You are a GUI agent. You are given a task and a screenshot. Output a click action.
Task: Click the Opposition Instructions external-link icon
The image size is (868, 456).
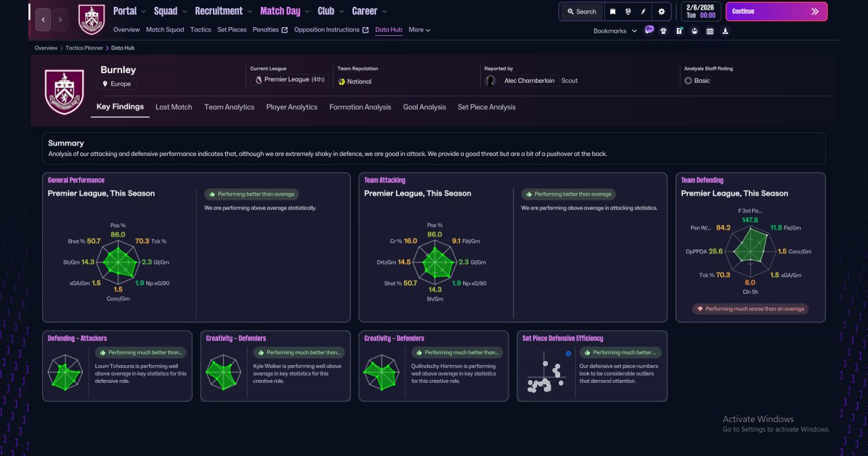tap(366, 30)
